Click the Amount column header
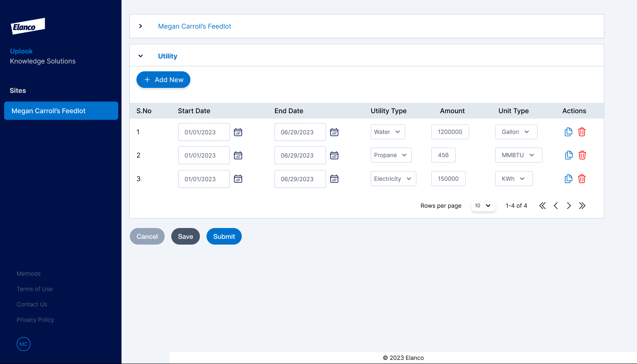The width and height of the screenshot is (637, 364). coord(452,111)
